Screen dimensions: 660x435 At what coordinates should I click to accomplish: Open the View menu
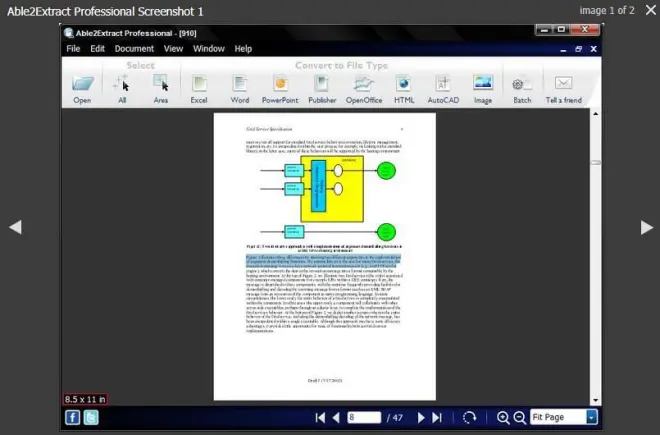pyautogui.click(x=173, y=48)
